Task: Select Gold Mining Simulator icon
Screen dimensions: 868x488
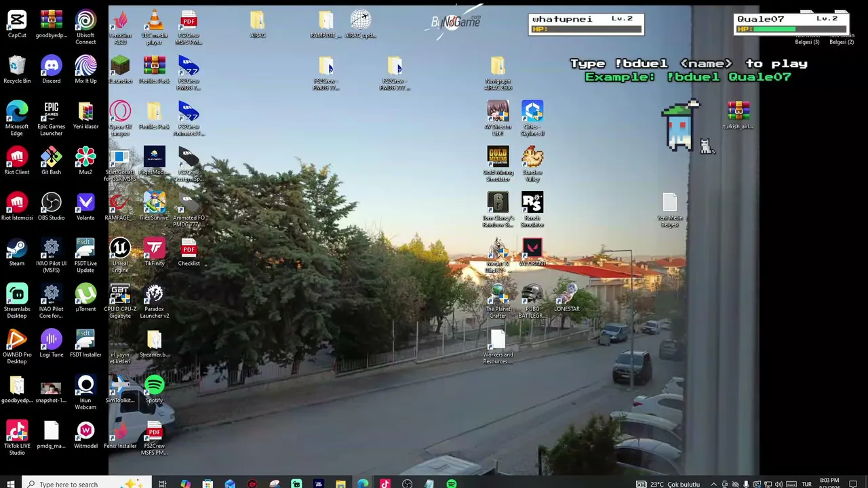Action: tap(498, 164)
